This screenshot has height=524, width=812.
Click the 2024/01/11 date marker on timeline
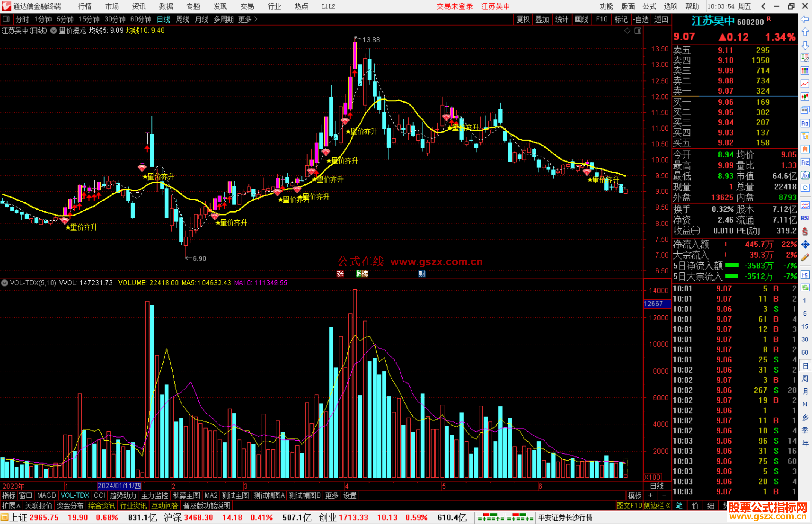coord(119,486)
